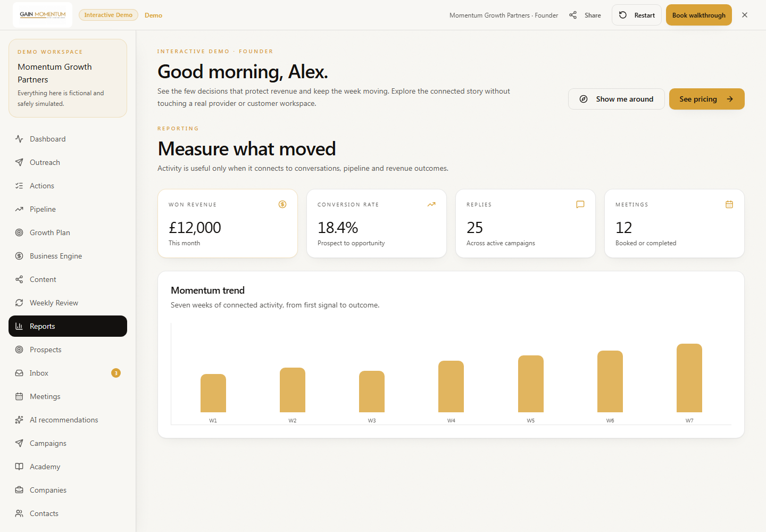This screenshot has width=766, height=532.
Task: Click the Show me around button
Action: tap(617, 99)
